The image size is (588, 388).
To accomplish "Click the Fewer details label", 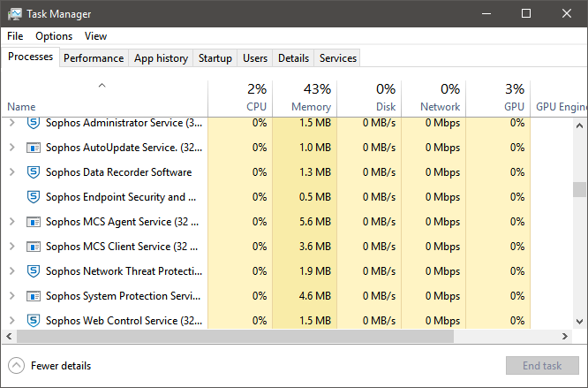I will (x=61, y=366).
